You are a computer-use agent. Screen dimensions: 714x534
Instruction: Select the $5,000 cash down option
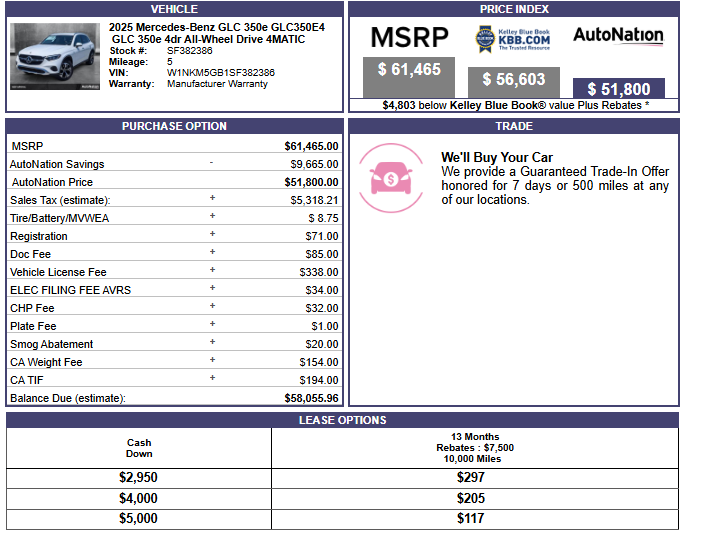(x=138, y=519)
